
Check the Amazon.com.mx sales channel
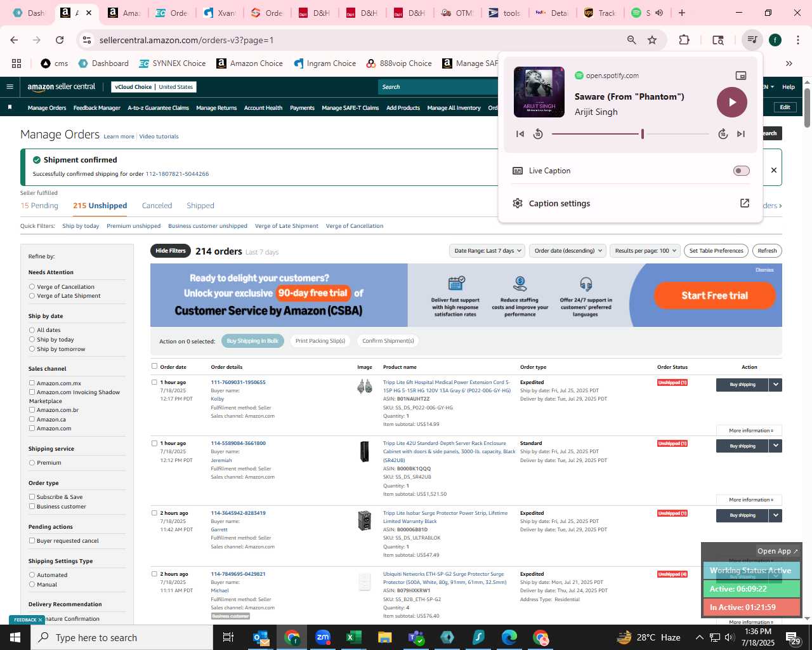[x=32, y=383]
